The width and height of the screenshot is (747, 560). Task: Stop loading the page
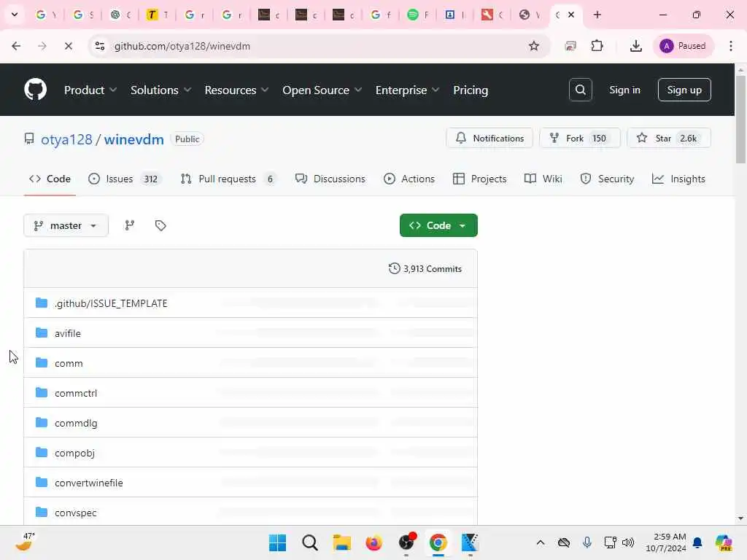[68, 46]
